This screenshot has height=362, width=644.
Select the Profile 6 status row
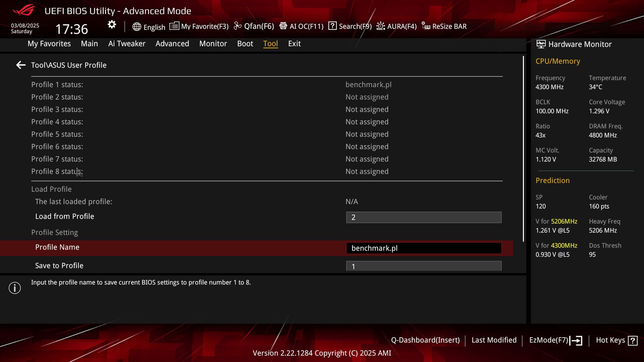tap(267, 146)
